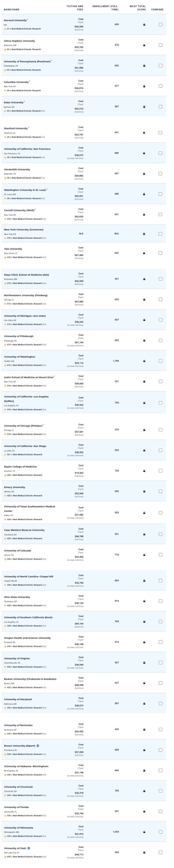Screen dimensions: 174x868
Task: Open University of Washington school page
Action: 20,357
